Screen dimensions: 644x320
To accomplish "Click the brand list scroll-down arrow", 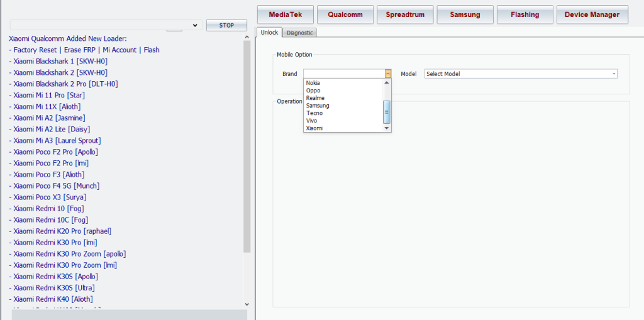I will pos(387,128).
